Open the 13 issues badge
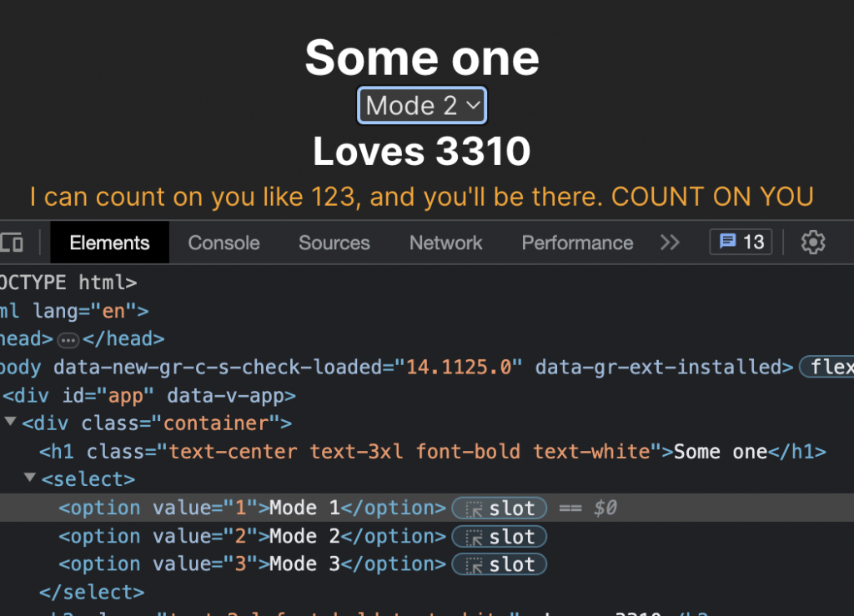Viewport: 854px width, 616px height. click(x=741, y=243)
